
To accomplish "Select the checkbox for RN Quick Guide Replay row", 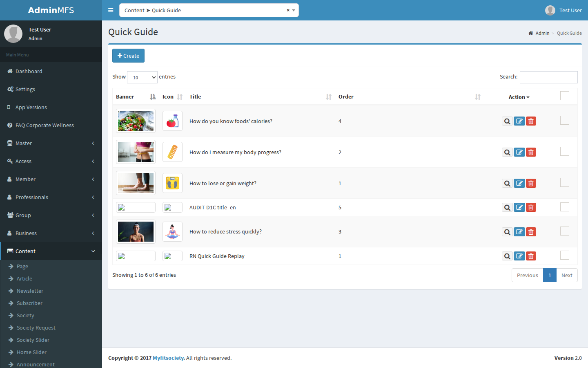I will pos(565,255).
